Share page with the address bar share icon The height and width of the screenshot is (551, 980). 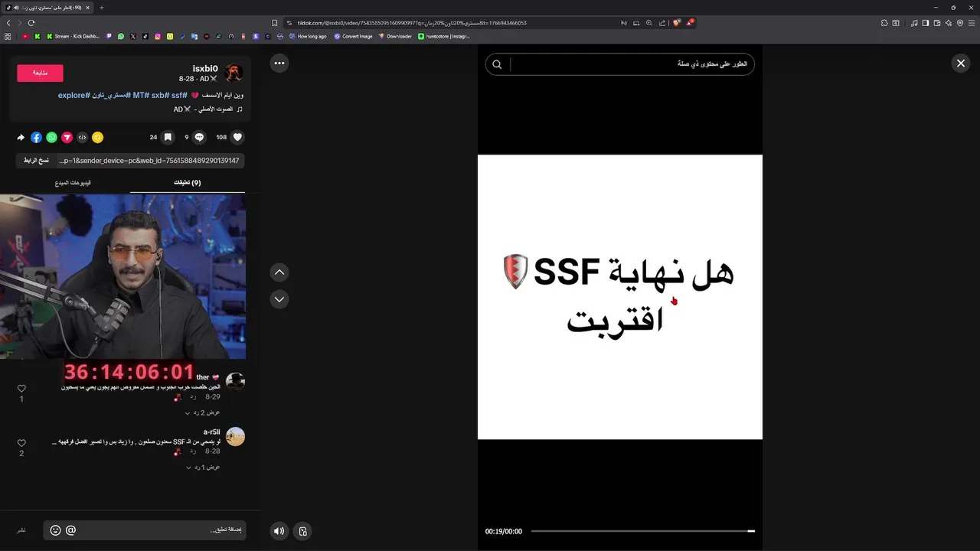[662, 23]
